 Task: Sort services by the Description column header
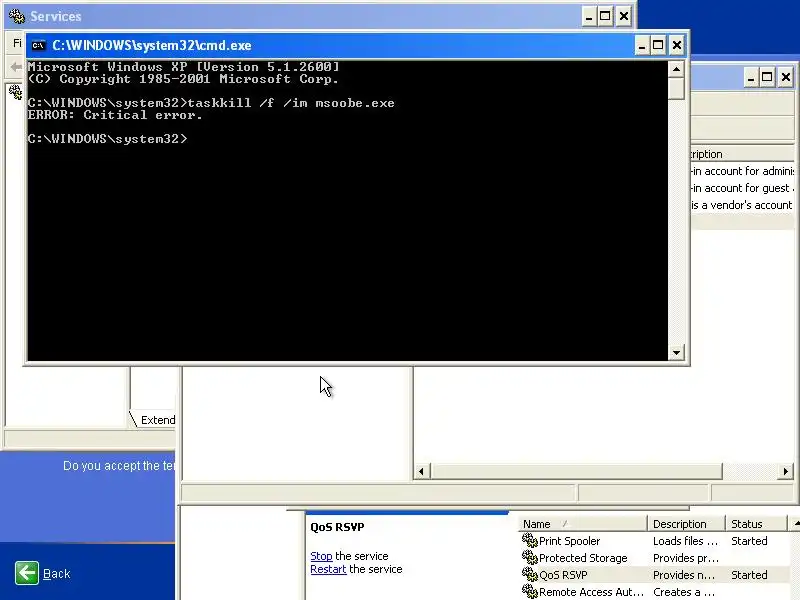pos(686,524)
